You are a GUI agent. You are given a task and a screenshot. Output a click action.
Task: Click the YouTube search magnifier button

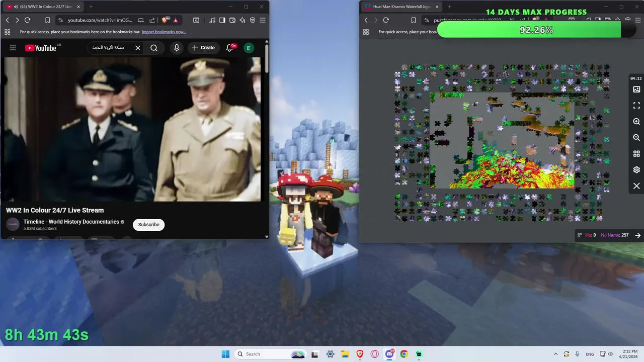coord(154,48)
